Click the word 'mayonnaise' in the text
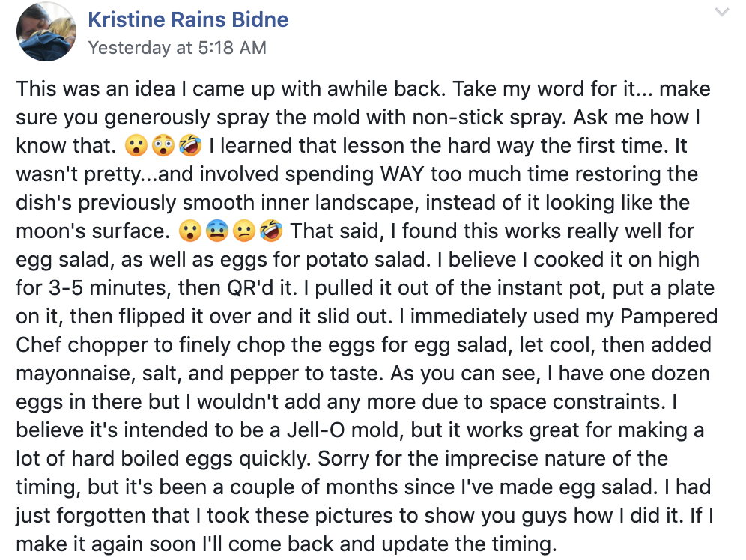Screen dimensions: 746x560 click(x=75, y=374)
